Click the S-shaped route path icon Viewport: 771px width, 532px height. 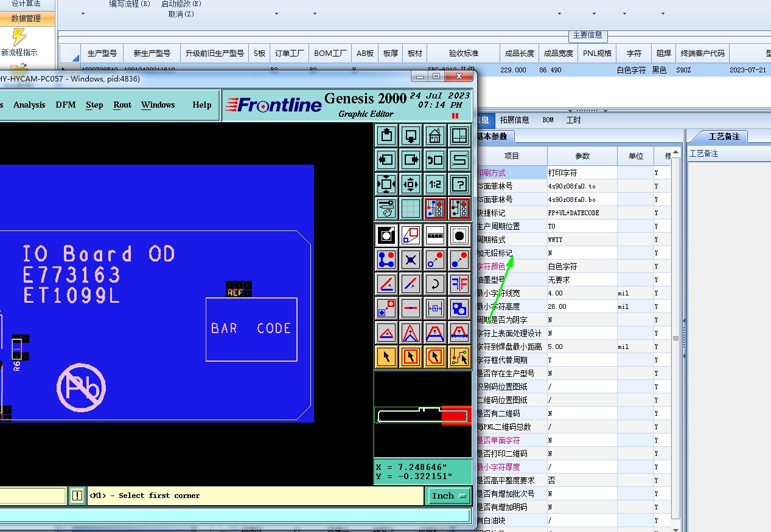point(459,160)
